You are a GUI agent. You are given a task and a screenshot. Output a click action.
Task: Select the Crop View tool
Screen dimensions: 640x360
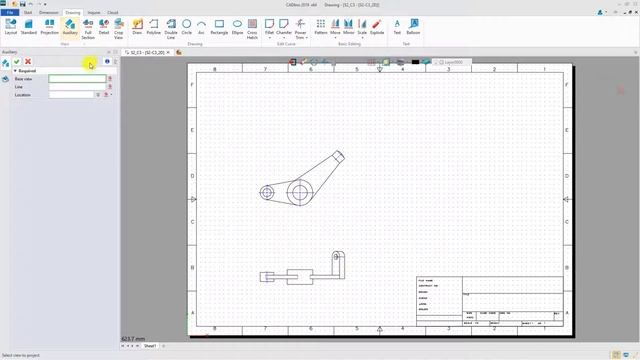pos(118,29)
